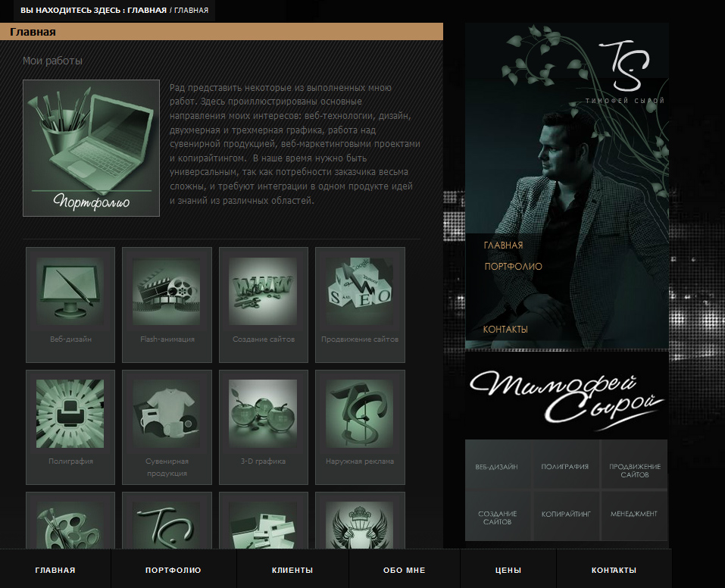Open ЦЕНЫ in the bottom navigation bar
Screen dimensions: 725x588
[x=508, y=570]
